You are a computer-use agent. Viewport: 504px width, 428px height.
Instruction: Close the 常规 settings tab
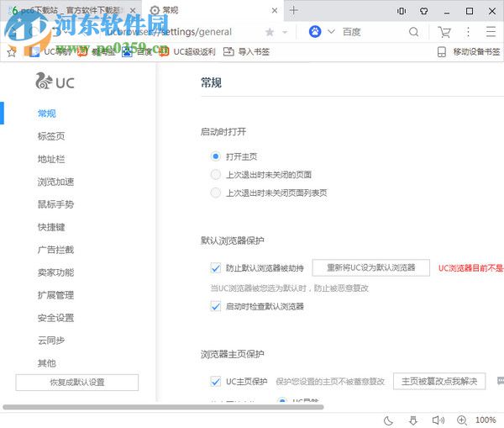pyautogui.click(x=275, y=11)
